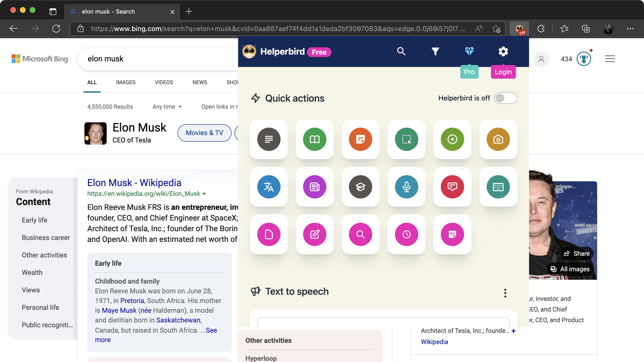Jump to Wealth section in Content list
This screenshot has height=362, width=644.
[32, 273]
